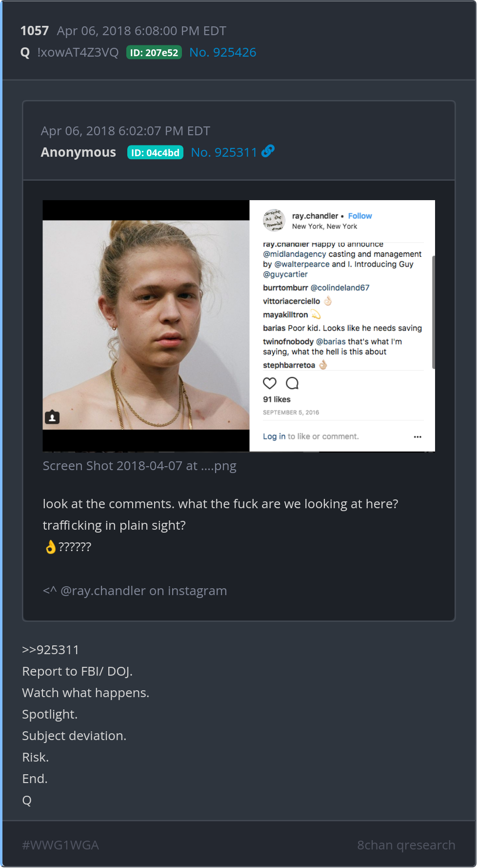Open post link No. 925426
The width and height of the screenshot is (477, 868).
click(222, 52)
